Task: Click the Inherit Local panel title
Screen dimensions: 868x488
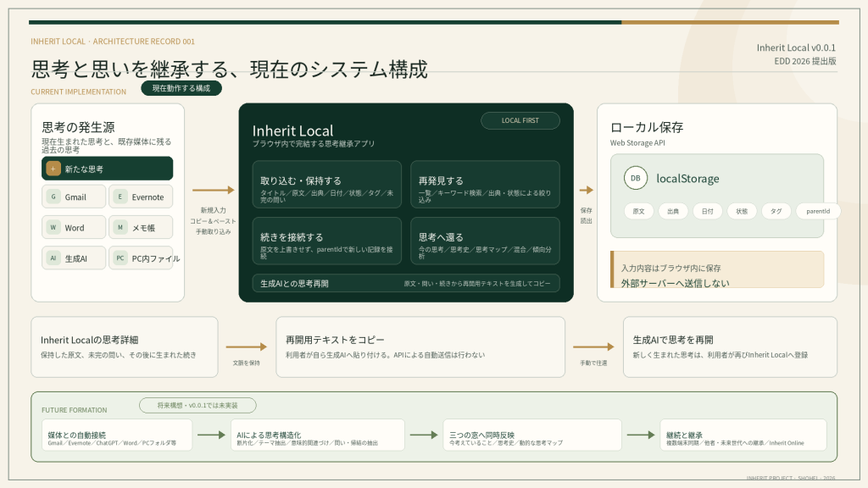Action: pos(292,130)
